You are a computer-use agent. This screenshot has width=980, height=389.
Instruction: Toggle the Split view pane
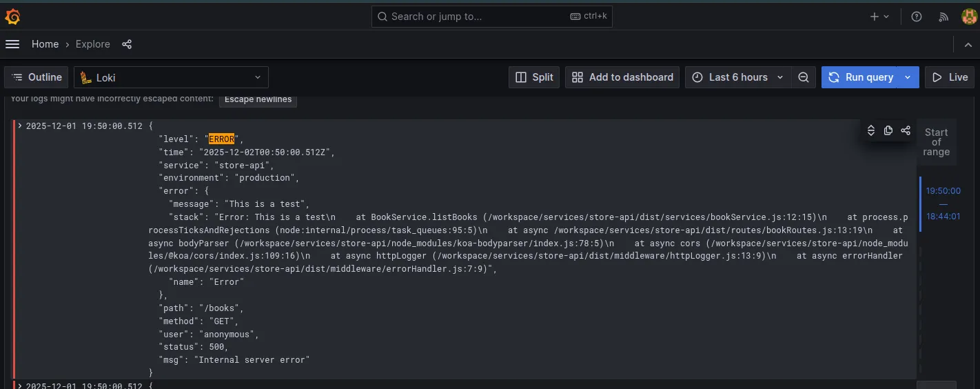pos(534,77)
